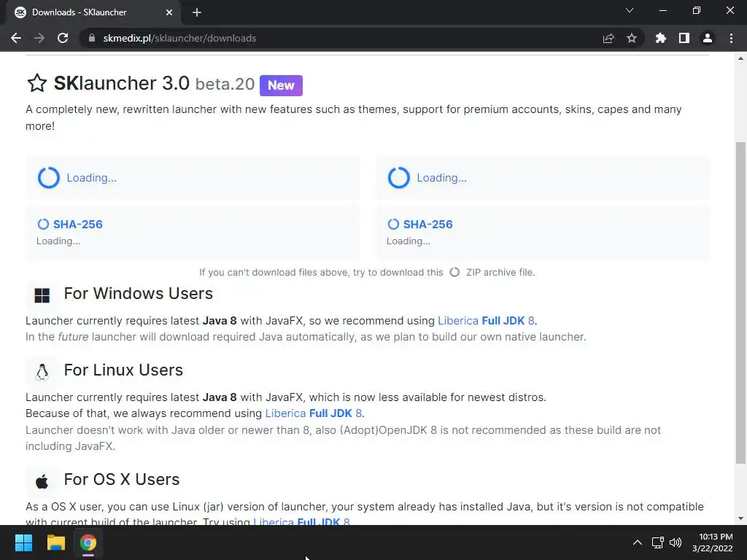This screenshot has width=747, height=560.
Task: Click the scrollbar up arrow
Action: (740, 58)
